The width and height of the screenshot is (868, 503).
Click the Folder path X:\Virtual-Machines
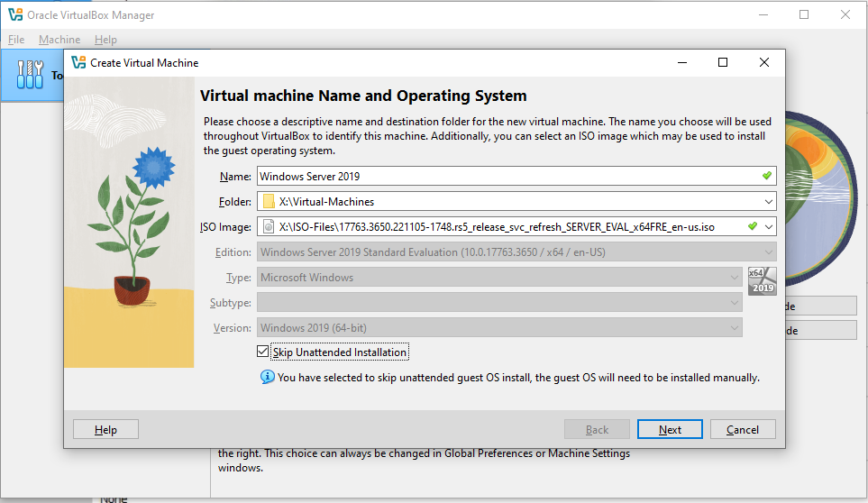[x=326, y=202]
